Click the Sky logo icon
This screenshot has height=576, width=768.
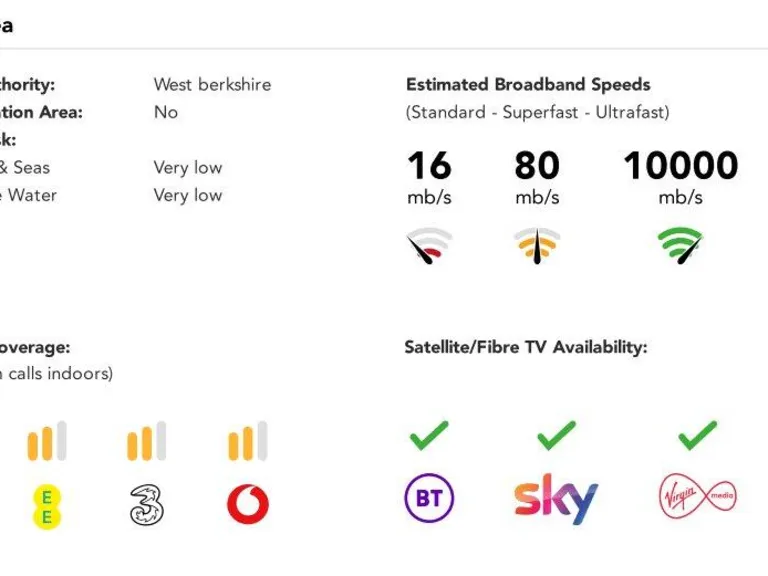click(x=556, y=498)
